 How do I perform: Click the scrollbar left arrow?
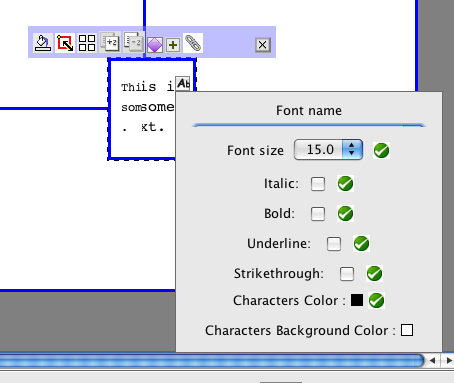433,360
